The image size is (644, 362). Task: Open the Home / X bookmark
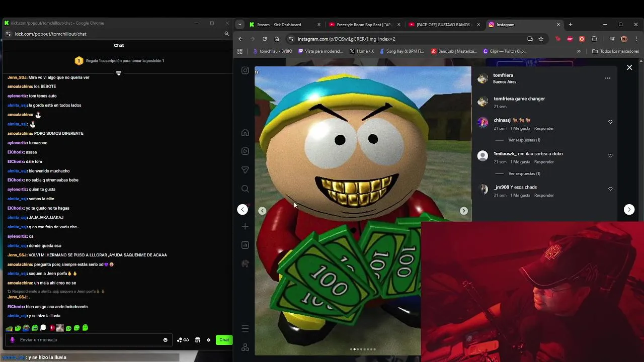click(x=362, y=51)
